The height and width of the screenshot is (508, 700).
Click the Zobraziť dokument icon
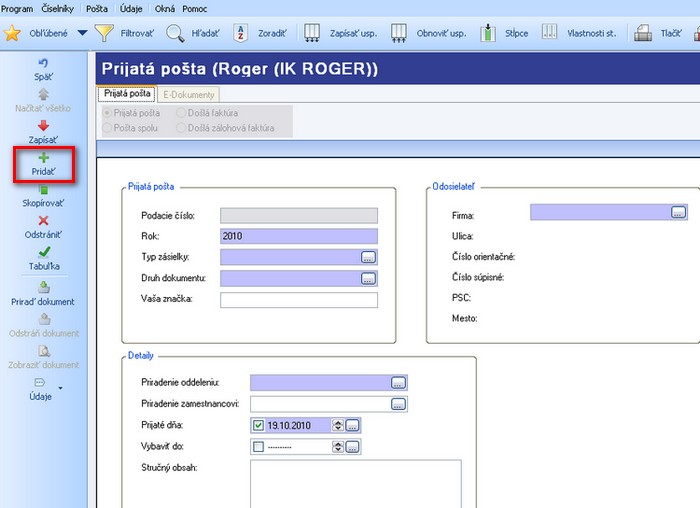(44, 351)
